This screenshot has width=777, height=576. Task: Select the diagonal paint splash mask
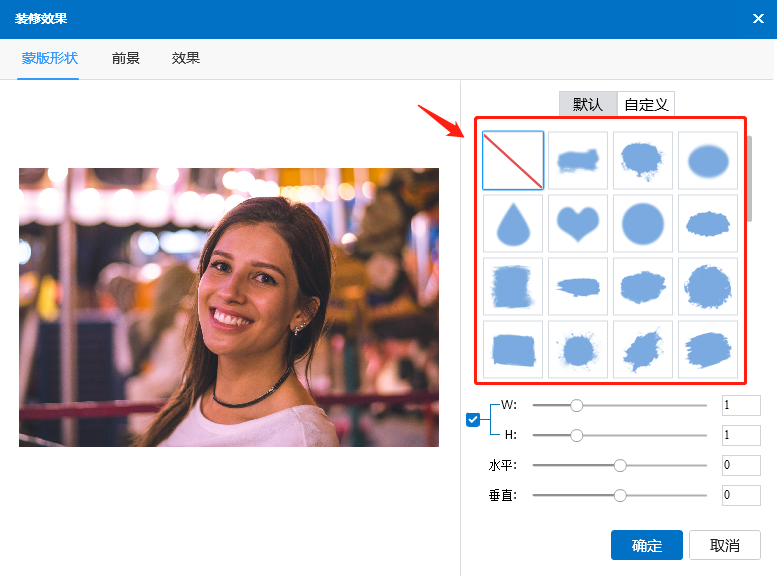(643, 349)
